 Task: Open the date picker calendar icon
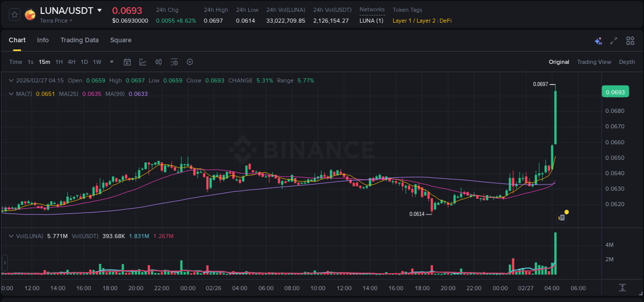tap(127, 61)
